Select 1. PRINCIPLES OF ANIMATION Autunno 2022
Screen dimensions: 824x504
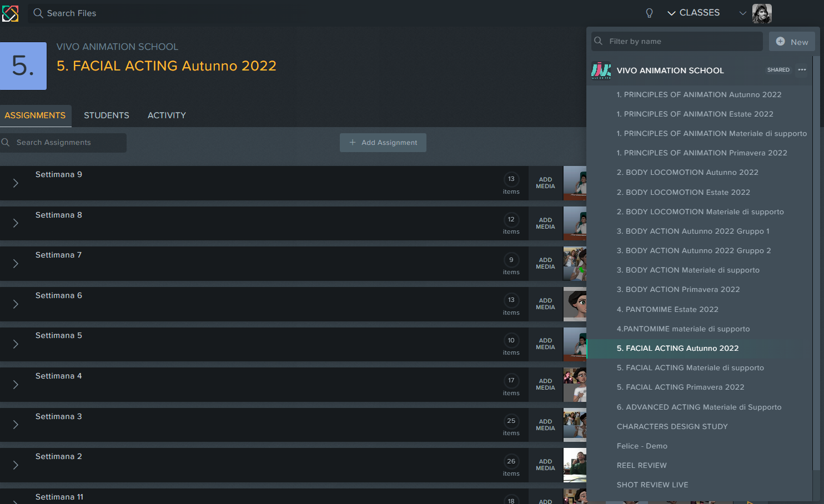click(x=699, y=95)
